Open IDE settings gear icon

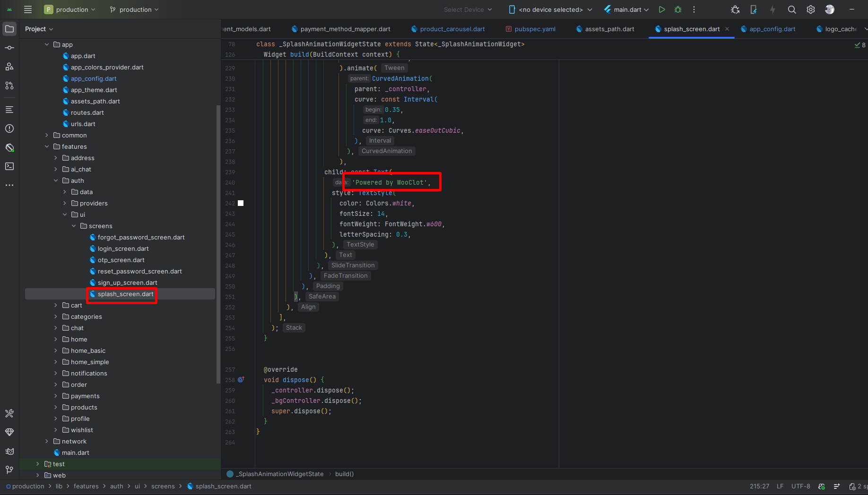pyautogui.click(x=811, y=9)
